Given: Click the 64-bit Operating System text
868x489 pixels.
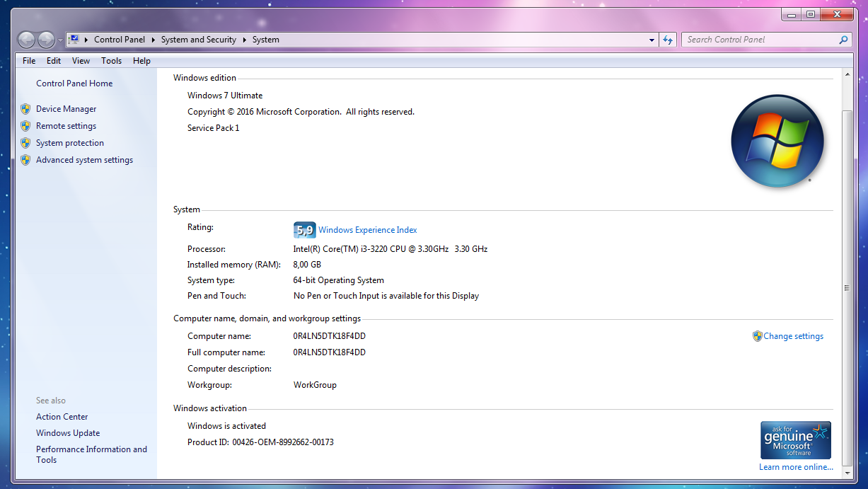Looking at the screenshot, I should pos(339,280).
